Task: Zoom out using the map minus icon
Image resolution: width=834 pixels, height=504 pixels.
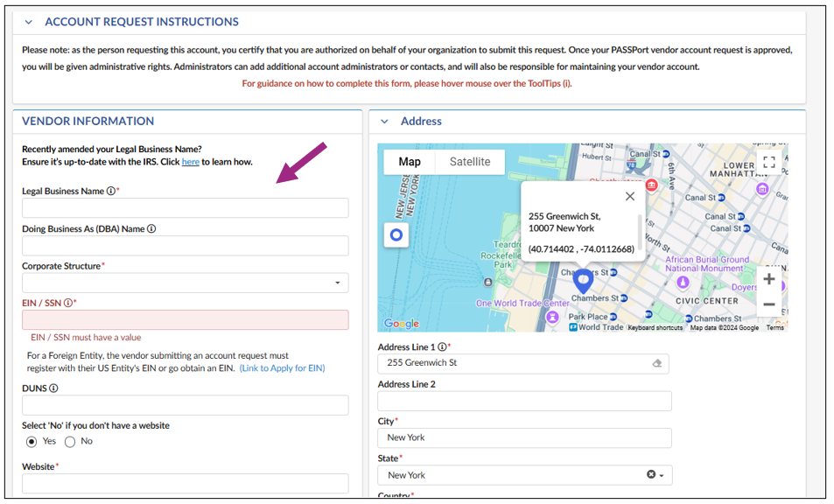Action: tap(767, 303)
